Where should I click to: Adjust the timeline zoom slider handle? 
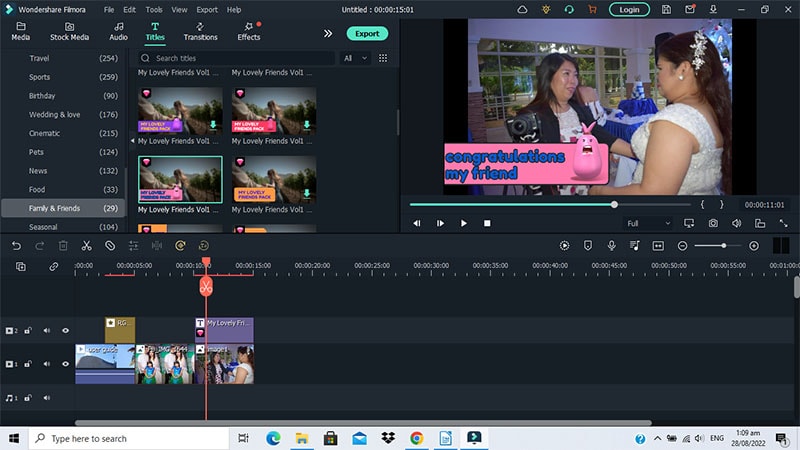click(x=723, y=246)
